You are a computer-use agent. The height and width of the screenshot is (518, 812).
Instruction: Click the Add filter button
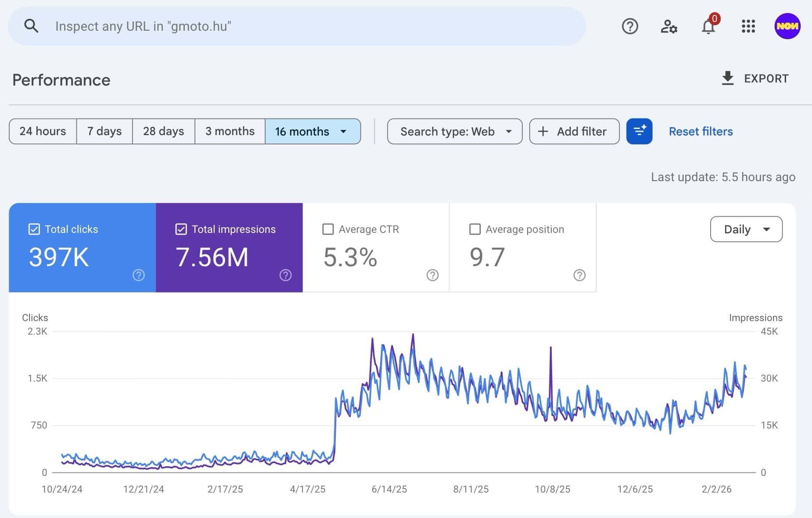(574, 131)
